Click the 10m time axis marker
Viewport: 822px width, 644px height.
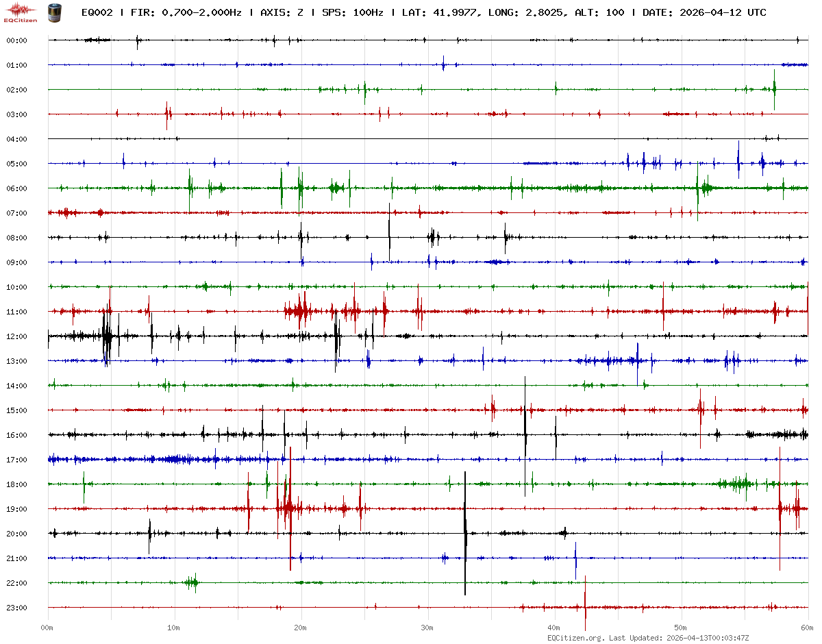click(174, 627)
